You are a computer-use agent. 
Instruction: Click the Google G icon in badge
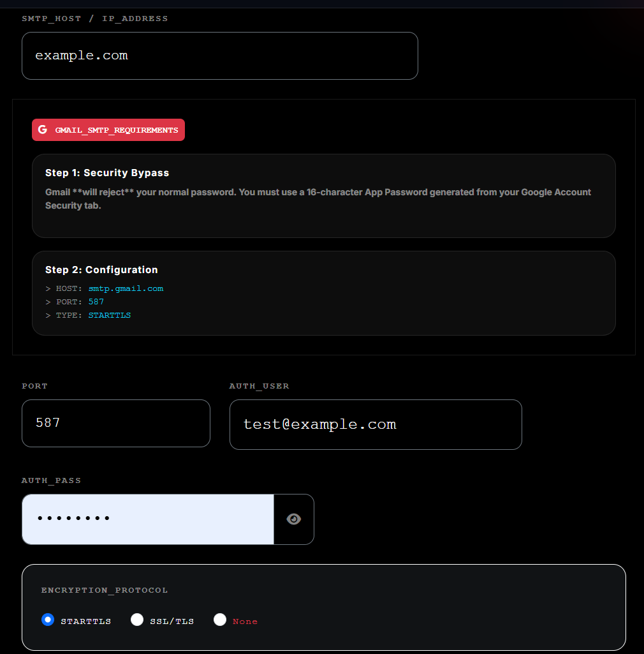(43, 130)
